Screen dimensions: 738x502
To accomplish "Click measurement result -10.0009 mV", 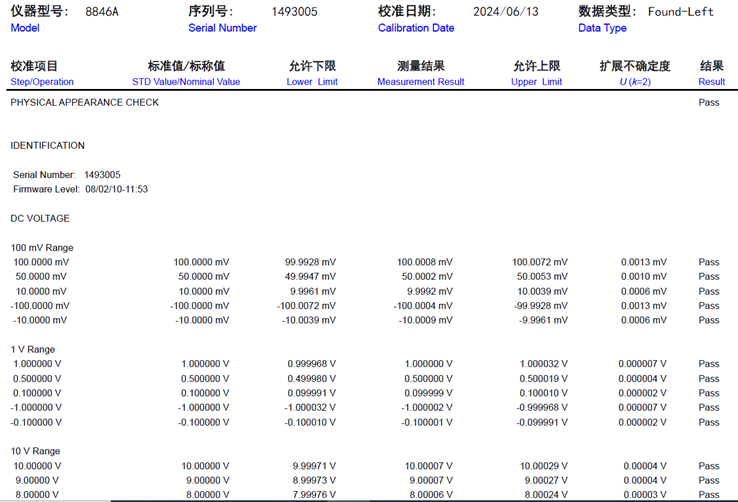I will [x=425, y=320].
